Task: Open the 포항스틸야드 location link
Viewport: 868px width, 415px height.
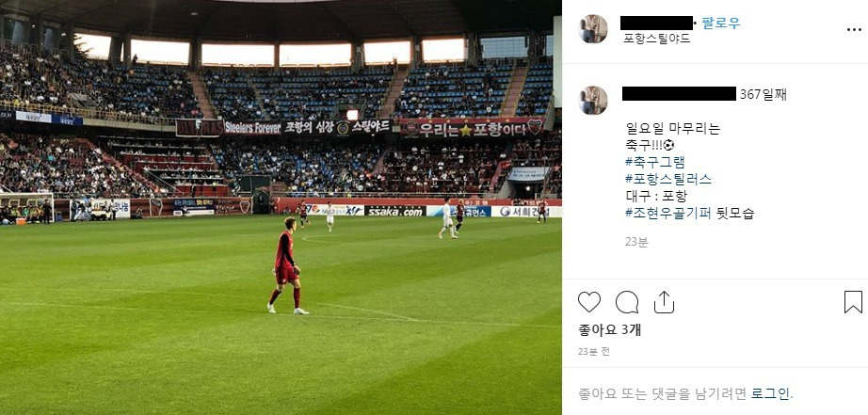Action: click(657, 39)
